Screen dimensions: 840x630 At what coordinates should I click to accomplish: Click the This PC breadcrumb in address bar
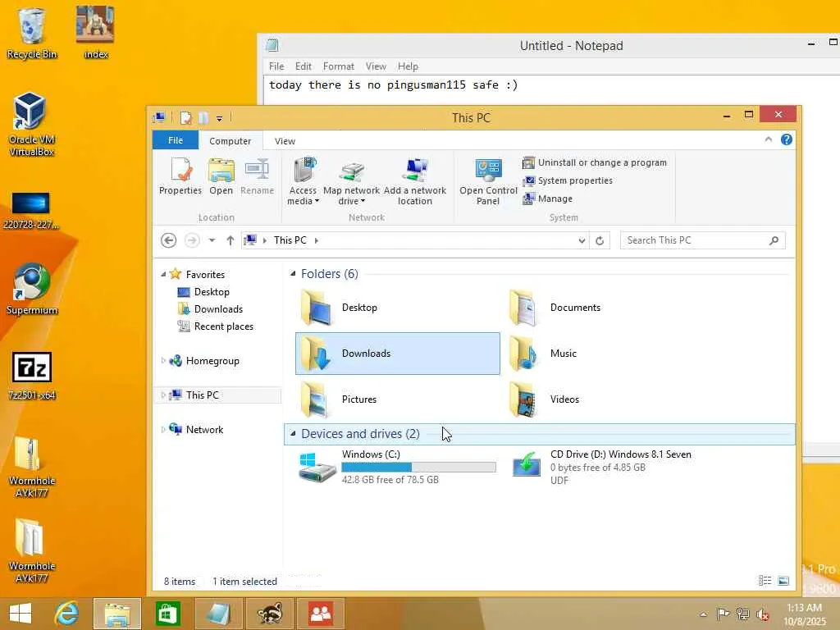[290, 240]
